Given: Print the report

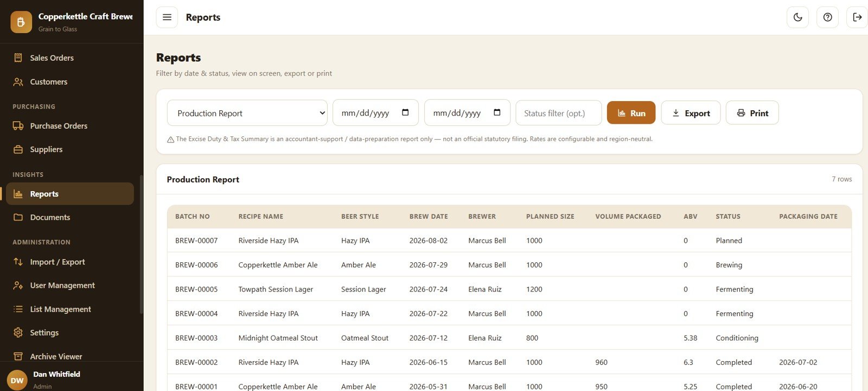Looking at the screenshot, I should pyautogui.click(x=752, y=113).
